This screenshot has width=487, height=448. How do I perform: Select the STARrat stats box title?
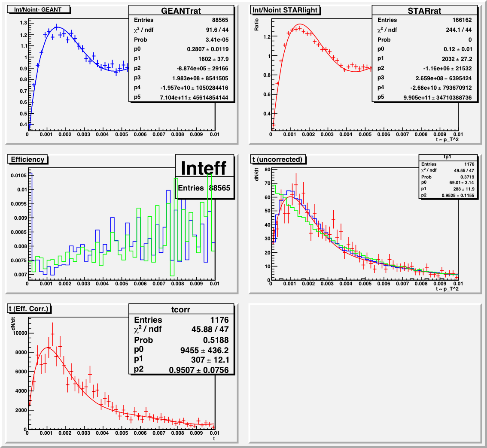click(x=424, y=11)
